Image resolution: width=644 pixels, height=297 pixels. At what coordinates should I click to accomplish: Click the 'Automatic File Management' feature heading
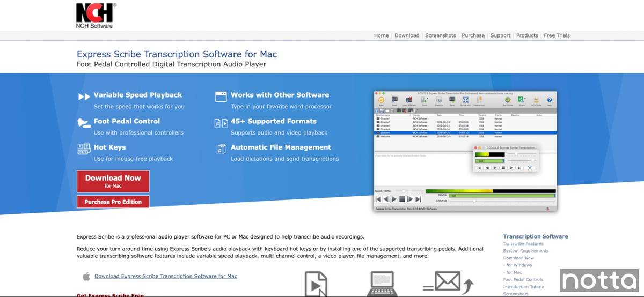pos(281,147)
